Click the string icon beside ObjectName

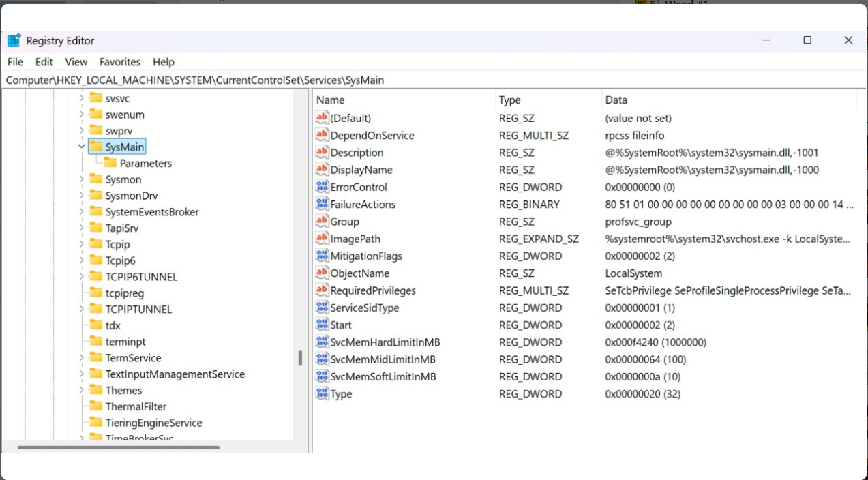[x=323, y=273]
